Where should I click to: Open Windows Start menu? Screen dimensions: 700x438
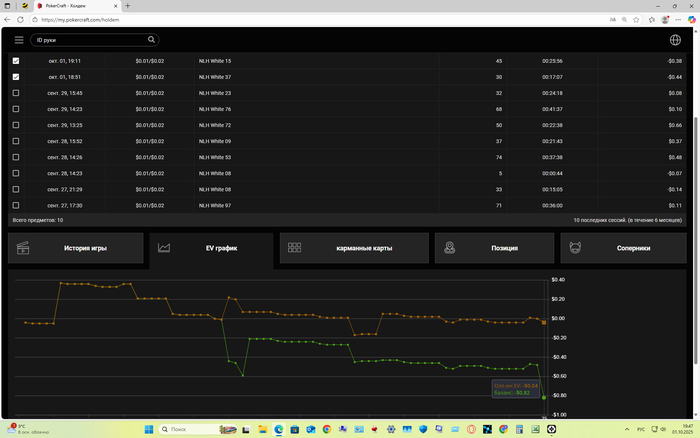click(149, 429)
